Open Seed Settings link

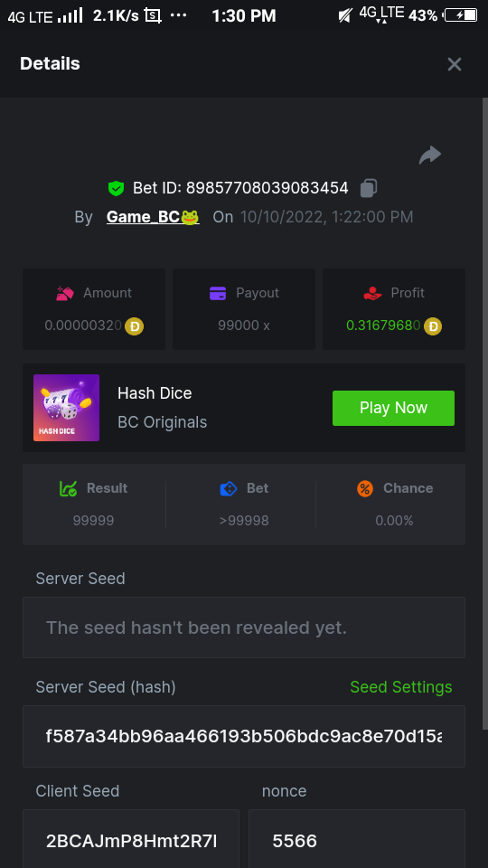[401, 687]
